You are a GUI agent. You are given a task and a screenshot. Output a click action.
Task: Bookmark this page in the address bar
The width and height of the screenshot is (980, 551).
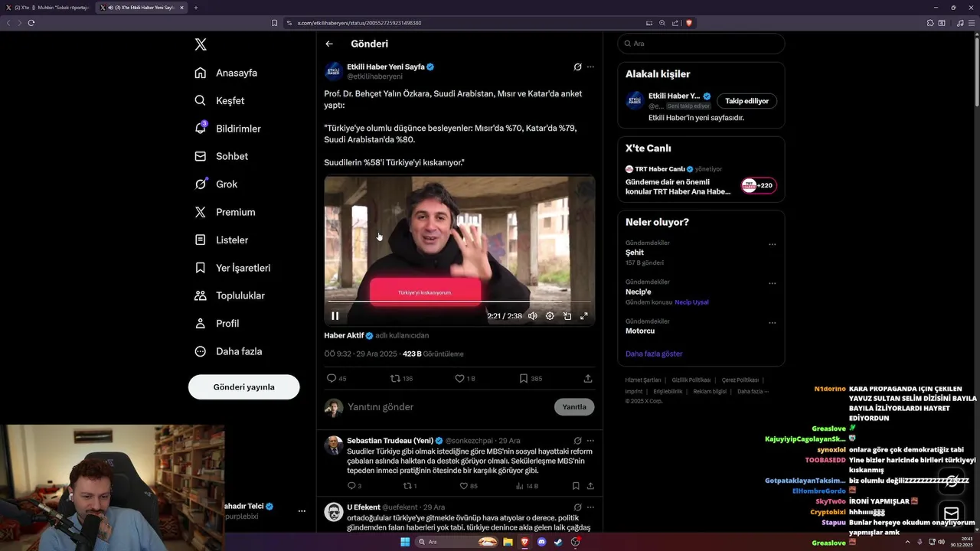pyautogui.click(x=275, y=23)
